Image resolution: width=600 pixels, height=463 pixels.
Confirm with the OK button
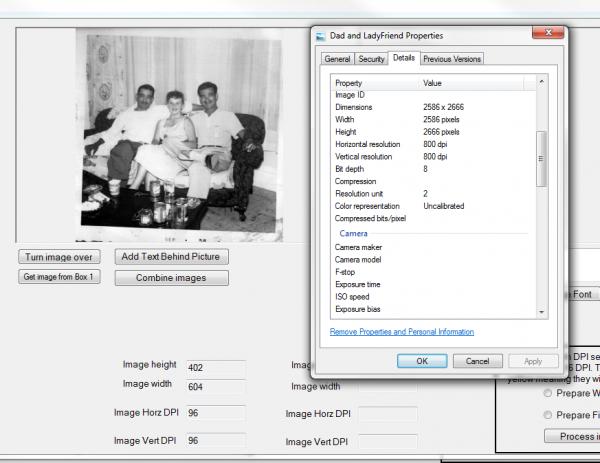[422, 361]
